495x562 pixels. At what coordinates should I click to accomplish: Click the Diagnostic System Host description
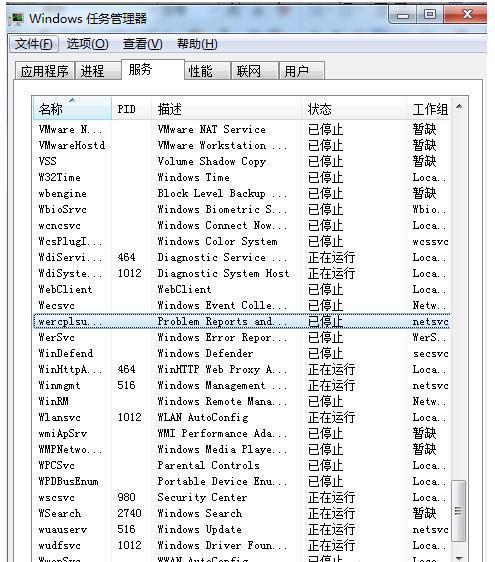pyautogui.click(x=223, y=273)
